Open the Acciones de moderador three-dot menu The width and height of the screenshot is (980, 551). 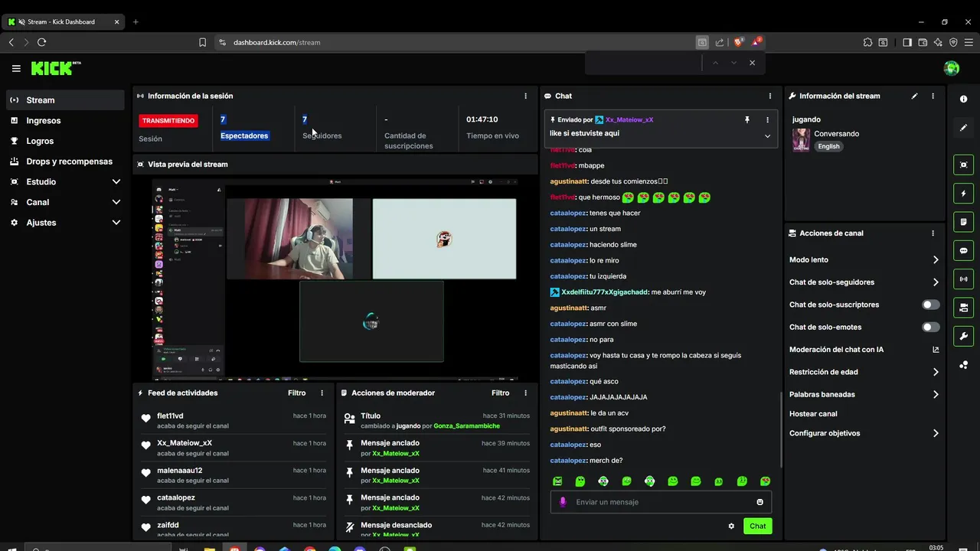tap(525, 393)
